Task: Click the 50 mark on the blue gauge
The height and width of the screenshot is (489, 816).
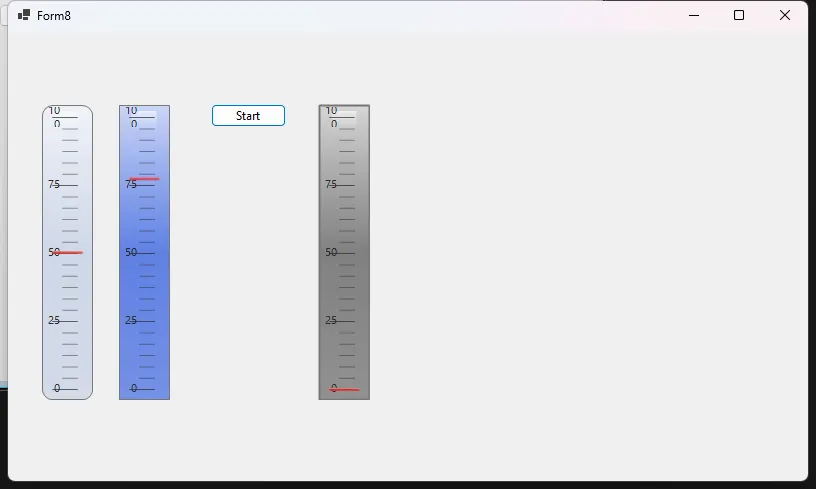Action: click(131, 252)
